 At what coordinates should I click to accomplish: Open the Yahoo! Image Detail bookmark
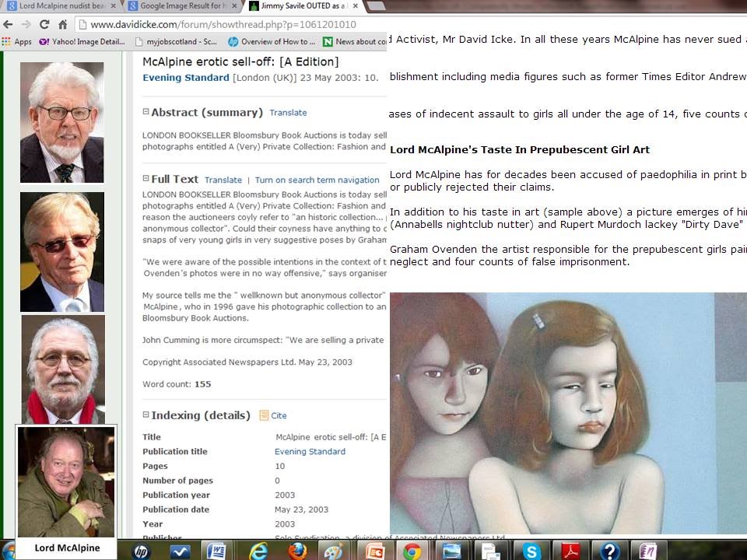(x=82, y=42)
